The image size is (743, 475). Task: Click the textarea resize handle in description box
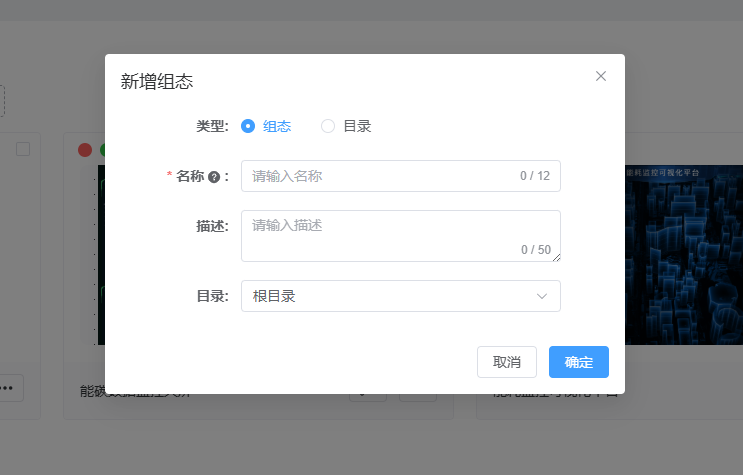[x=556, y=257]
